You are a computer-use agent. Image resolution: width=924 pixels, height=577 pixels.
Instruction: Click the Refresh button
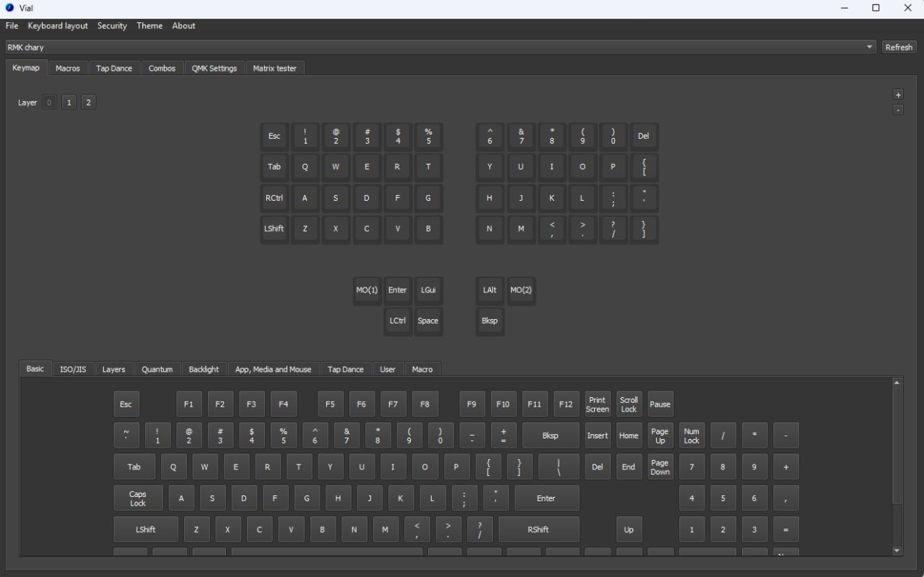[899, 47]
